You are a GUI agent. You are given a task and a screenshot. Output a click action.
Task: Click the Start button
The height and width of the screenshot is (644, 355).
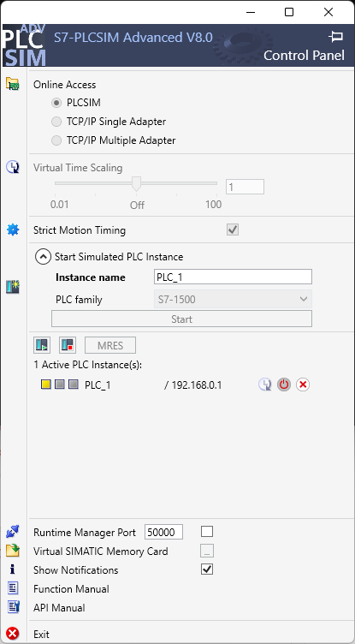(181, 319)
